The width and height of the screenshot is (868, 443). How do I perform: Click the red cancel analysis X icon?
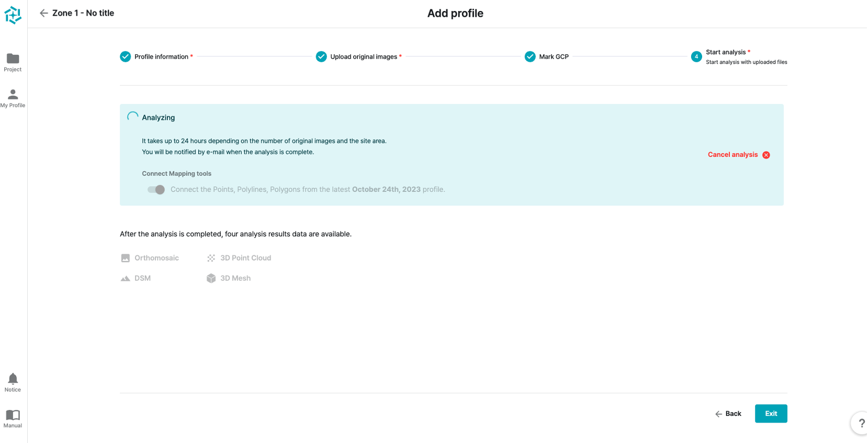click(x=766, y=155)
